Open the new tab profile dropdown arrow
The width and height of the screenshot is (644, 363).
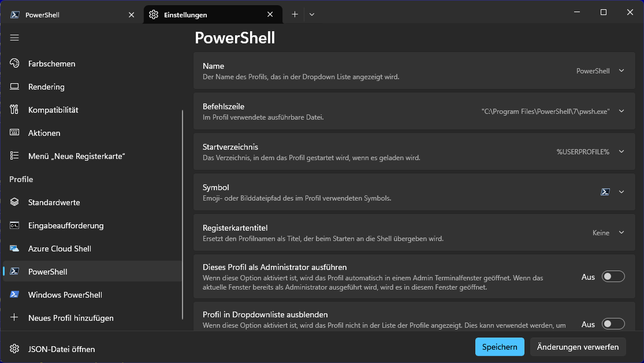[312, 14]
